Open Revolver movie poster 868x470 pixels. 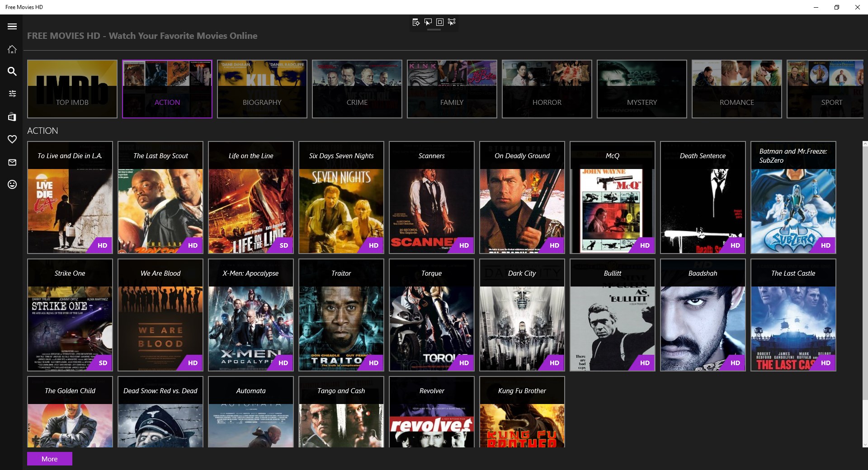click(x=432, y=412)
